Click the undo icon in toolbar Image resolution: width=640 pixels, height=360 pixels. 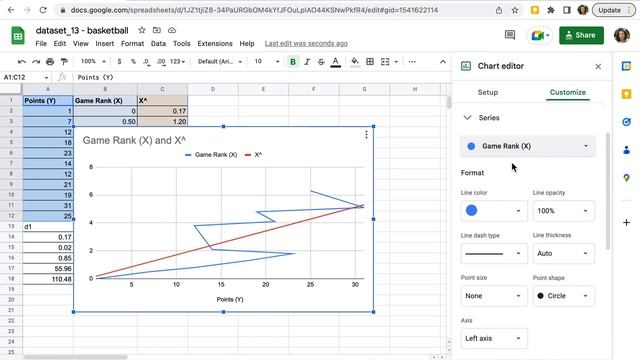[x=22, y=62]
